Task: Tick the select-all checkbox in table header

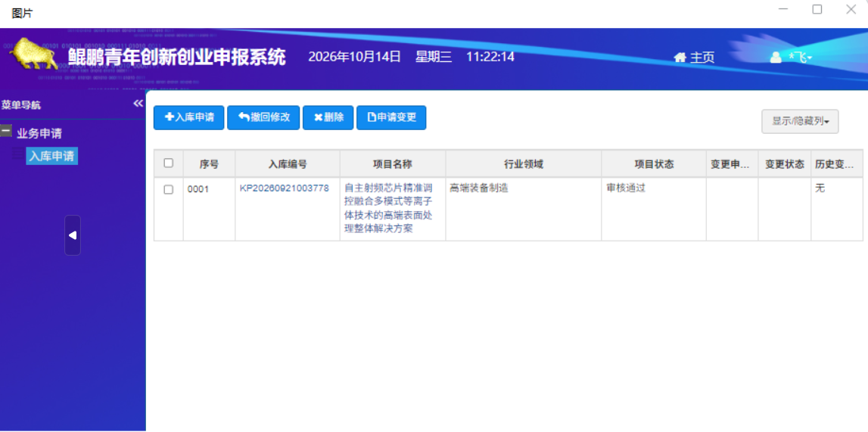Action: point(168,163)
